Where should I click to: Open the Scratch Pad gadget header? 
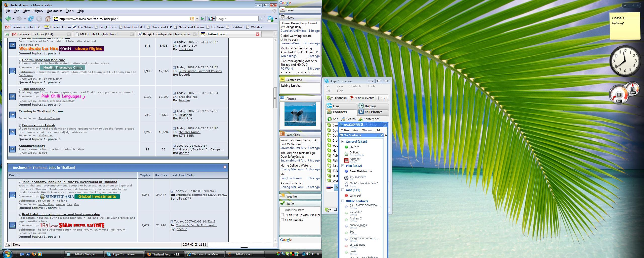[x=300, y=80]
